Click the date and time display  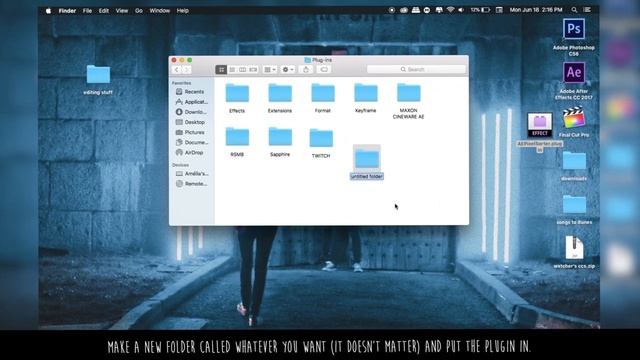pyautogui.click(x=536, y=10)
